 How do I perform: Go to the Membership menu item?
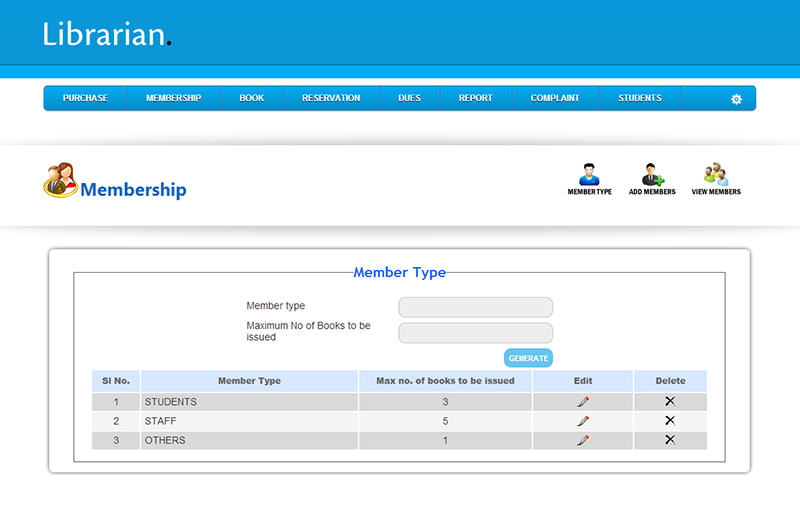pyautogui.click(x=173, y=99)
